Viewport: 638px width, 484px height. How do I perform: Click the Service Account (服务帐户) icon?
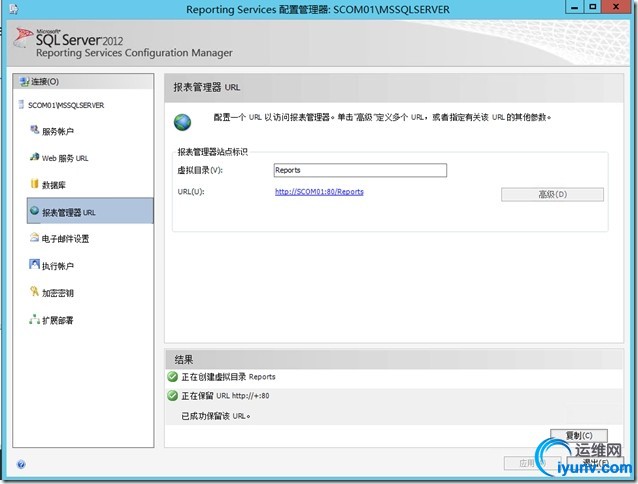click(35, 130)
